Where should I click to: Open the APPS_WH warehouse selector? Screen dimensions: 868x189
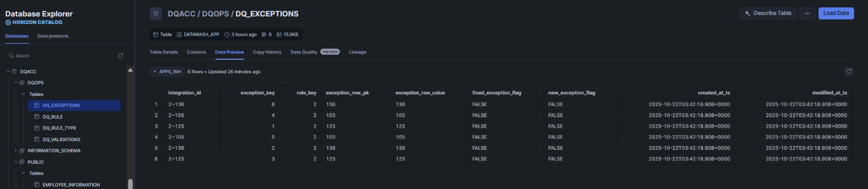(x=167, y=72)
